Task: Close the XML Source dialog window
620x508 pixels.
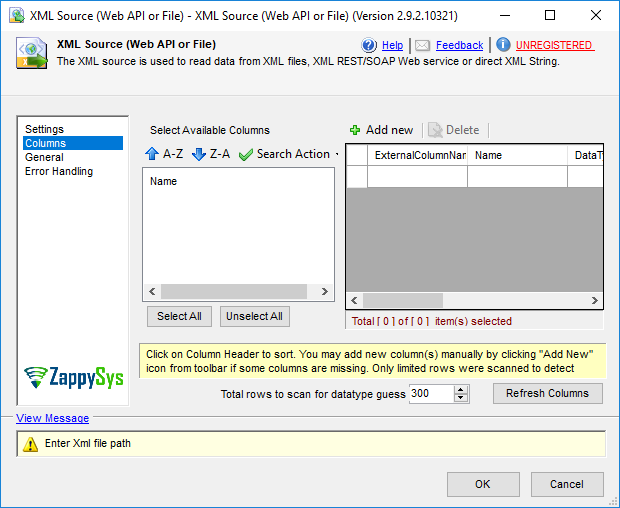Action: click(596, 15)
